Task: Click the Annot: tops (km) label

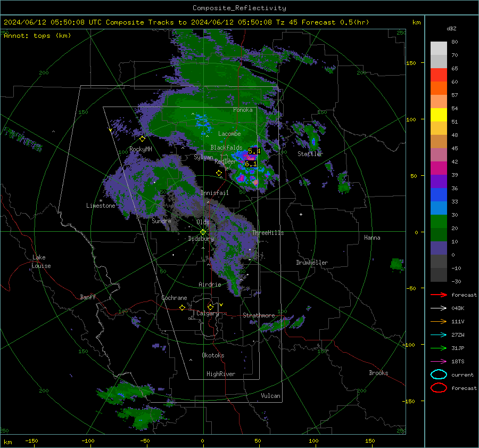Action: pyautogui.click(x=37, y=36)
